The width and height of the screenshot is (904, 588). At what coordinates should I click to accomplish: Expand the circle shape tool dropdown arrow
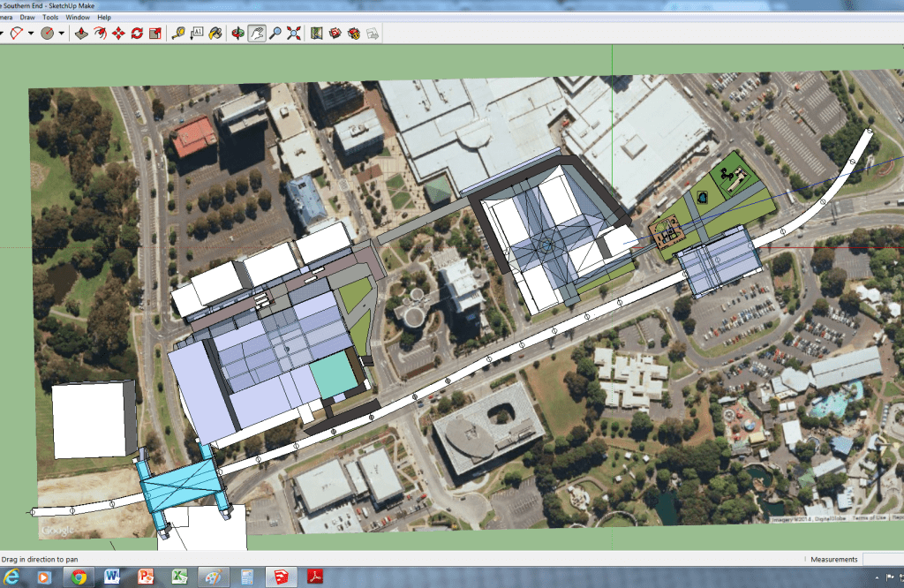(x=62, y=34)
